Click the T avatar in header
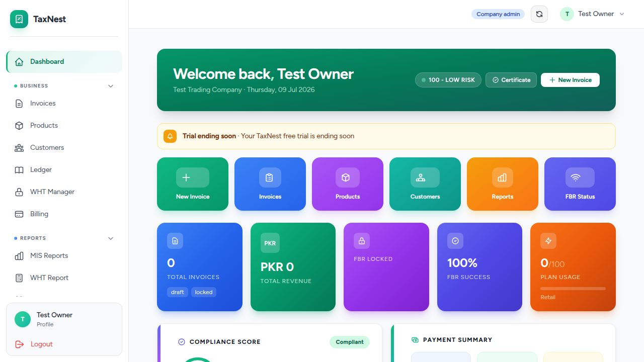 coord(567,14)
